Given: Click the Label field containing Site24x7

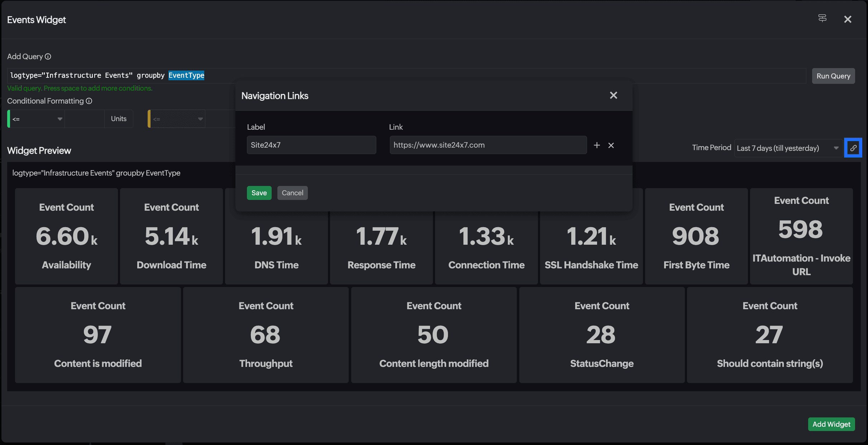Looking at the screenshot, I should tap(311, 145).
